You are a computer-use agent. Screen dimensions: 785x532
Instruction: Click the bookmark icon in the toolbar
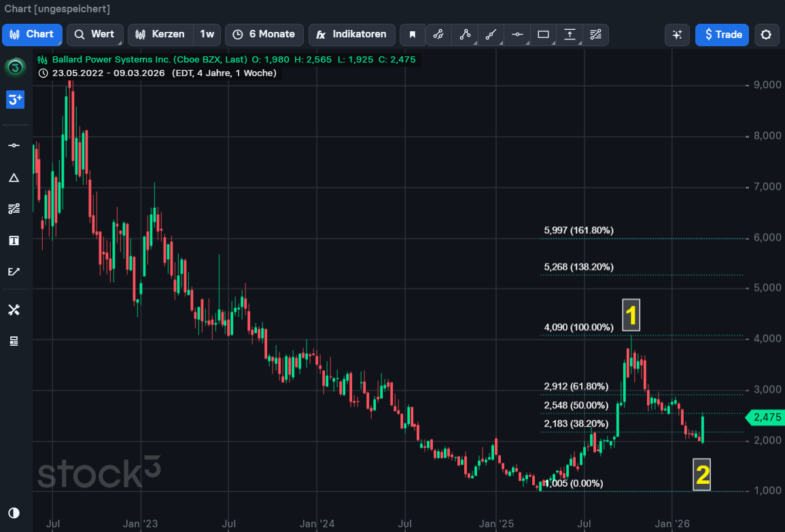tap(412, 35)
